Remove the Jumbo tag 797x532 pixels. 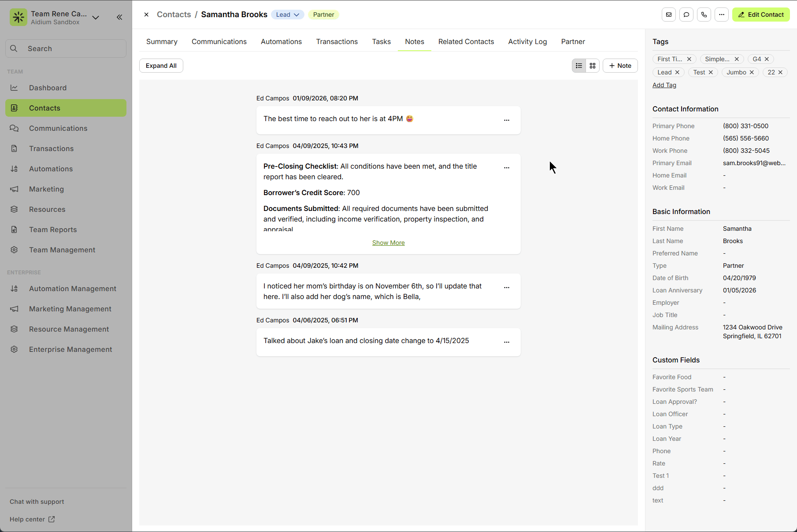click(752, 72)
